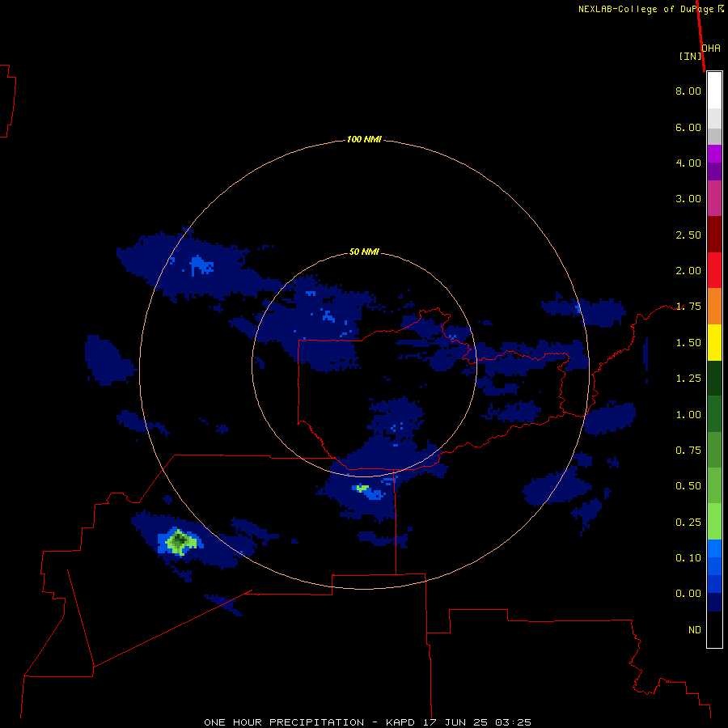The width and height of the screenshot is (728, 728).
Task: Click the 100 NMI range ring label
Action: pyautogui.click(x=364, y=139)
